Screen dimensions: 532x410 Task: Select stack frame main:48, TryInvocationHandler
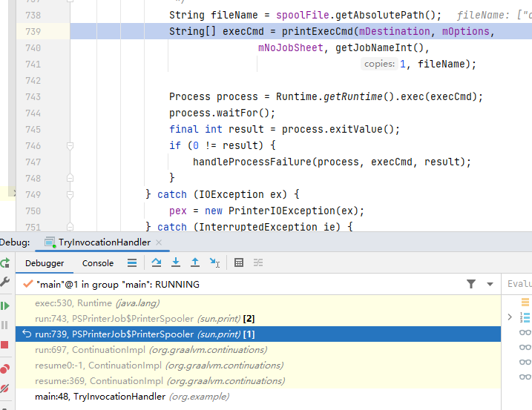pyautogui.click(x=100, y=397)
